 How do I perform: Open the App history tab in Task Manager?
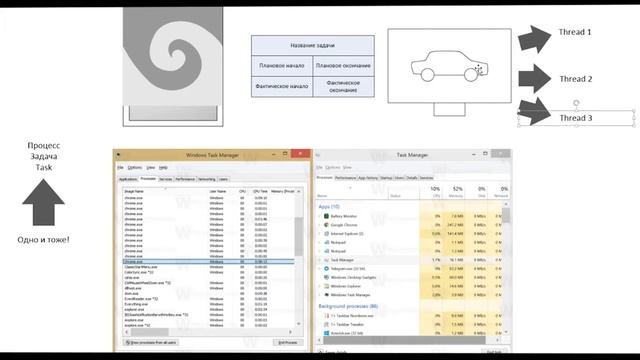[368, 178]
